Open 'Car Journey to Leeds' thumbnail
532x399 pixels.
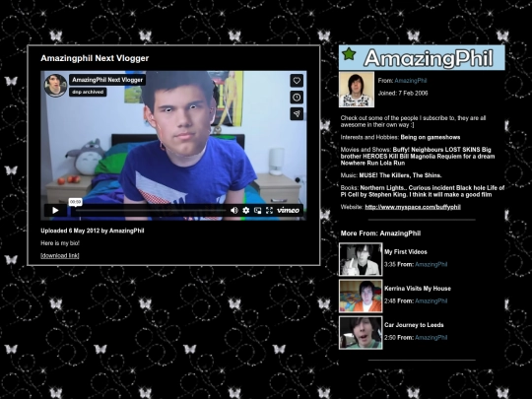(x=361, y=333)
